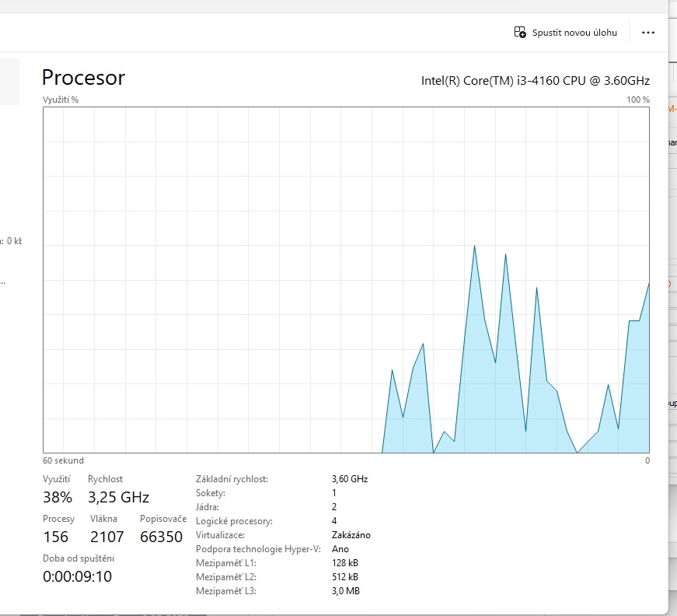Click the 38% utilization value
The width and height of the screenshot is (677, 616).
point(58,497)
